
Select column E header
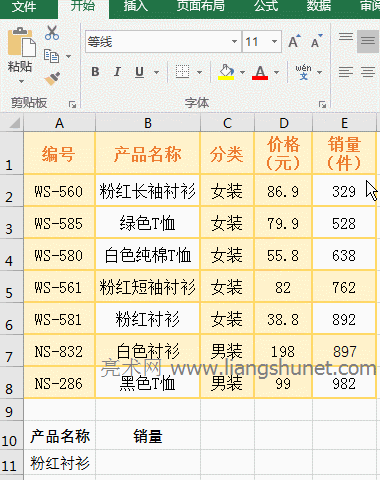click(344, 123)
